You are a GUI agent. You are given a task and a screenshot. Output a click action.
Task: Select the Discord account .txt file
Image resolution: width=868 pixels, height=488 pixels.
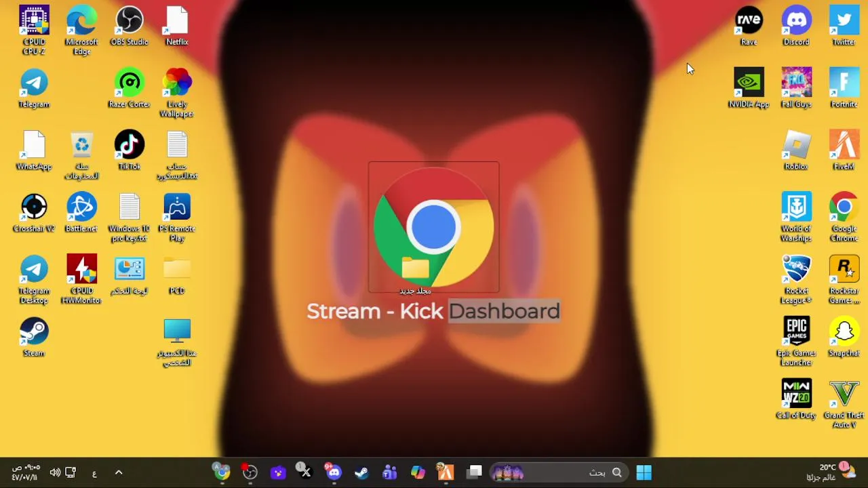[177, 156]
